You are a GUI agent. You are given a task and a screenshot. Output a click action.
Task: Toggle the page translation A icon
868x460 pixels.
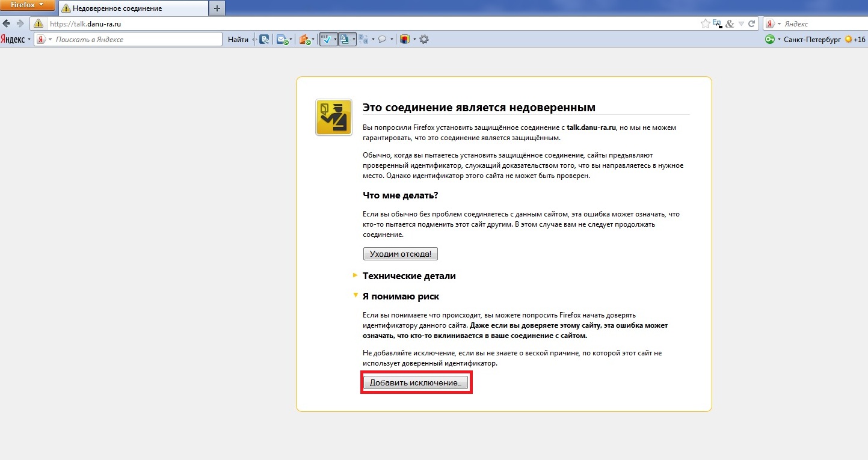coord(345,39)
